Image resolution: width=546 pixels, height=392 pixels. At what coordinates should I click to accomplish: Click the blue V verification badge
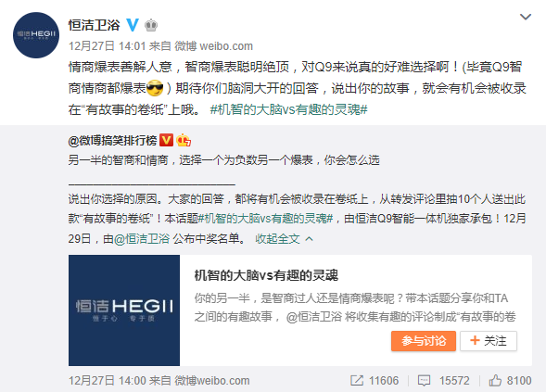click(x=133, y=25)
